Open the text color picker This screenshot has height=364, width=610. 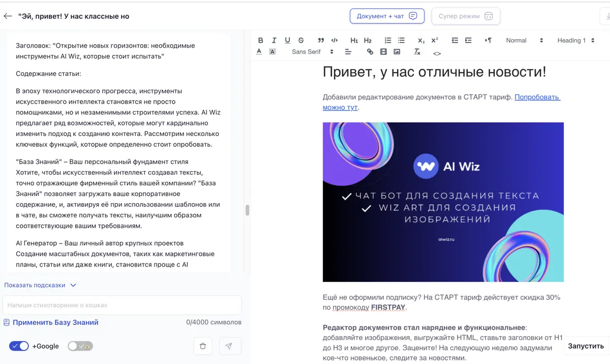[259, 52]
